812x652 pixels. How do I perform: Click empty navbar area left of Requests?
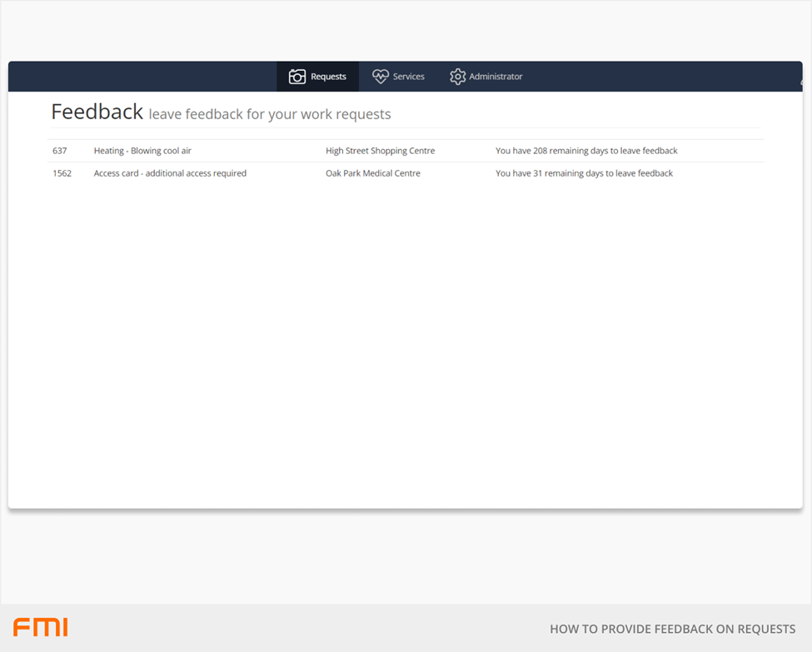pyautogui.click(x=142, y=77)
